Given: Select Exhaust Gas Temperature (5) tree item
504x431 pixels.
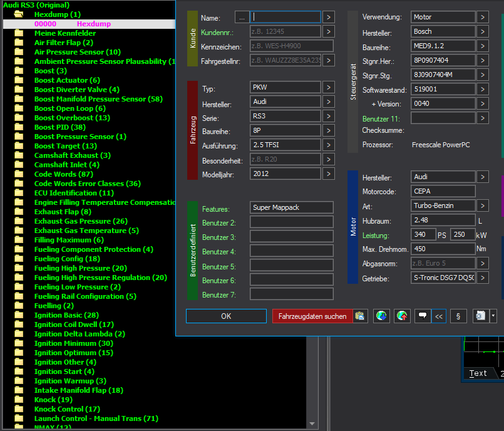Looking at the screenshot, I should click(86, 231).
